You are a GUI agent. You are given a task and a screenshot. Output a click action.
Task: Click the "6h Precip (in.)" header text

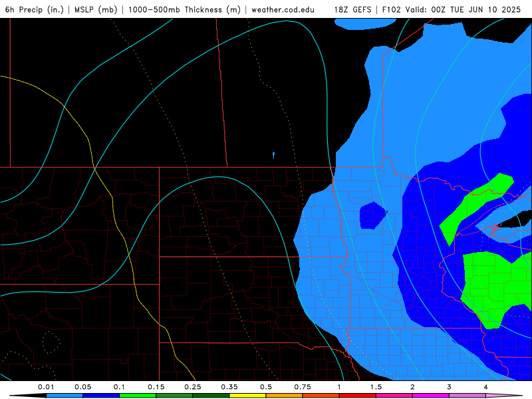pyautogui.click(x=35, y=9)
